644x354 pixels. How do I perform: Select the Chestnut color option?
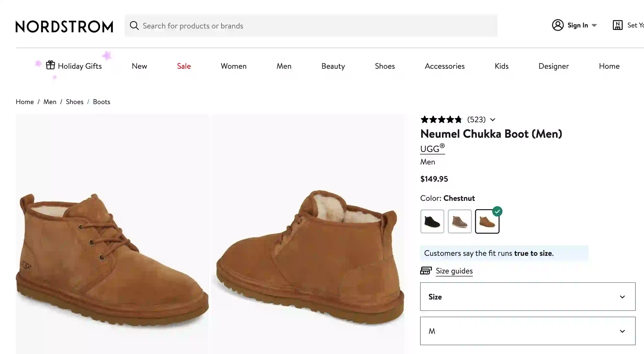pyautogui.click(x=487, y=221)
